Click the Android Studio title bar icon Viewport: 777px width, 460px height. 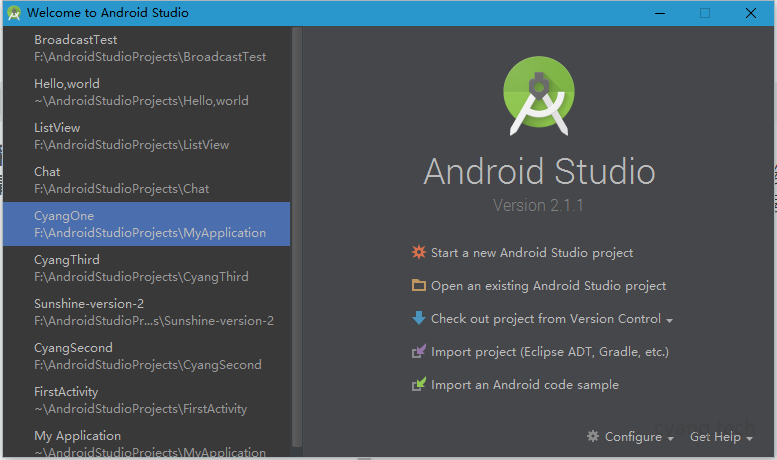pos(14,13)
